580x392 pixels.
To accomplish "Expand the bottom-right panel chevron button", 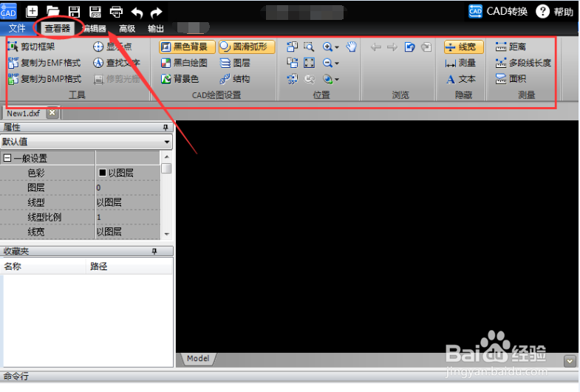I will point(570,361).
